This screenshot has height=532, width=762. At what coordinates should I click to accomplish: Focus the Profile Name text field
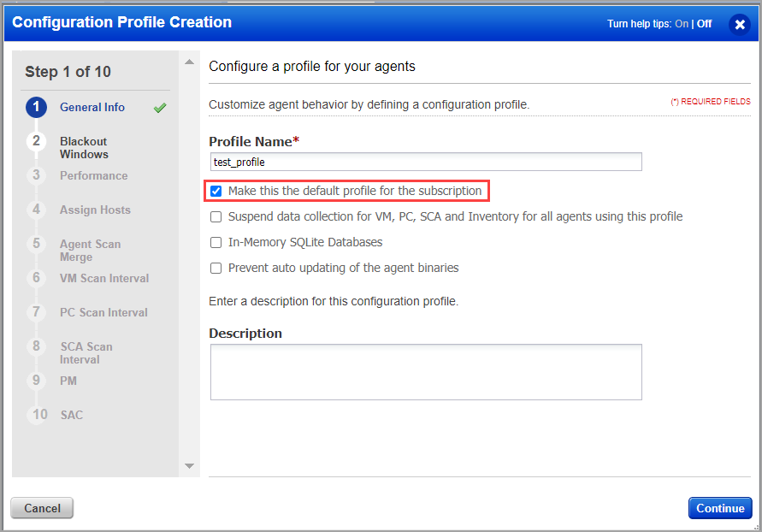(x=426, y=162)
